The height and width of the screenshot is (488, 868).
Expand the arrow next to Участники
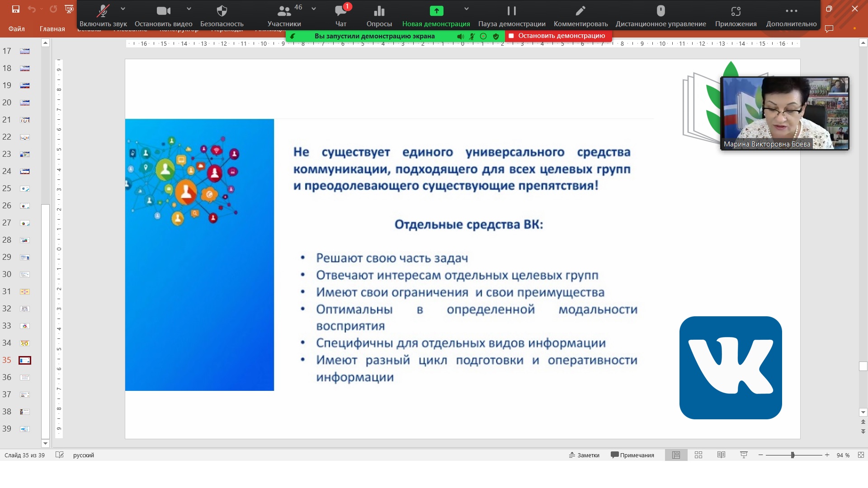point(314,9)
